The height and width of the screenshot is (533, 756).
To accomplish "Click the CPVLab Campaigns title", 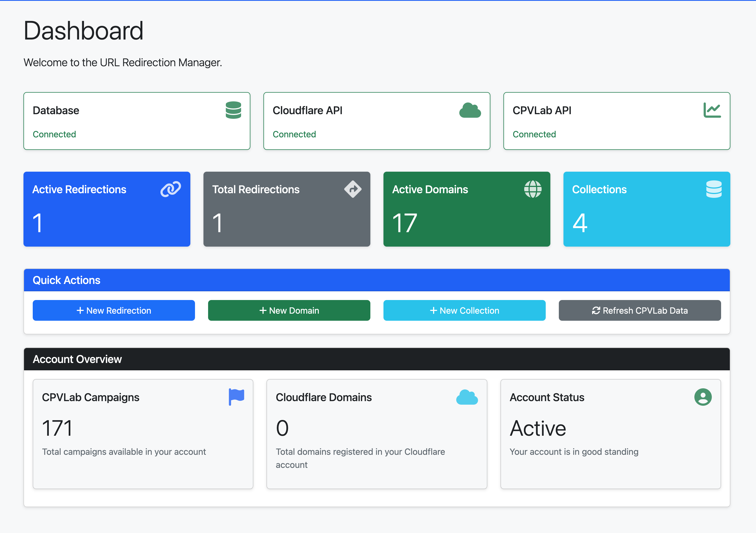I will click(x=91, y=397).
